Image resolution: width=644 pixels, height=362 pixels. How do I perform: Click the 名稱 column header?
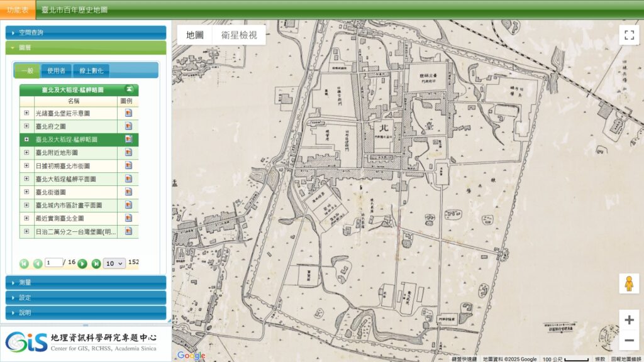[x=74, y=101]
